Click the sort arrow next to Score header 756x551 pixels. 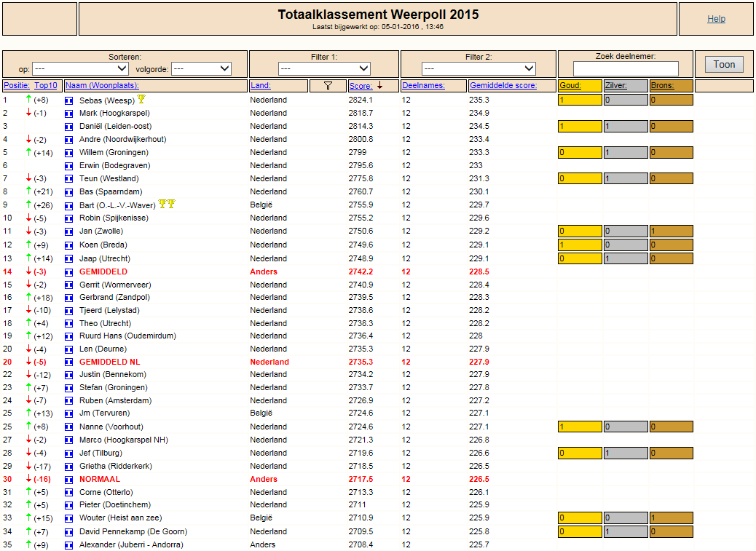click(380, 85)
